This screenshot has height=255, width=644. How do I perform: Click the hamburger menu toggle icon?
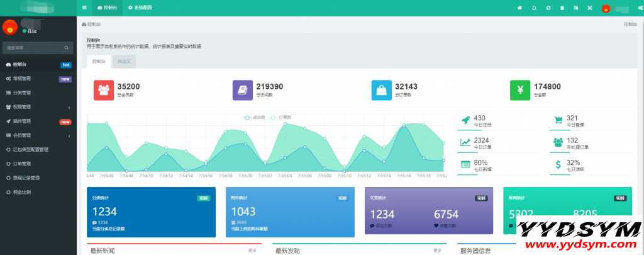85,8
